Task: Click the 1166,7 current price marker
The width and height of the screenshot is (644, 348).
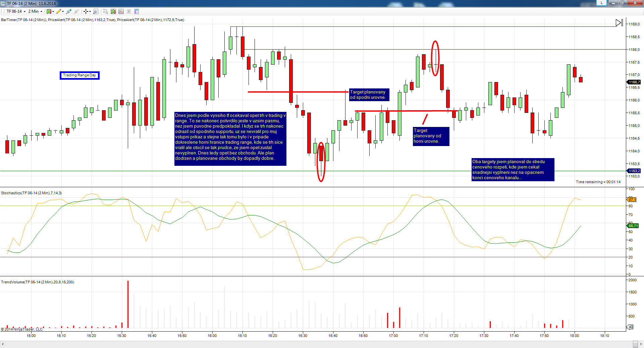Action: 634,82
